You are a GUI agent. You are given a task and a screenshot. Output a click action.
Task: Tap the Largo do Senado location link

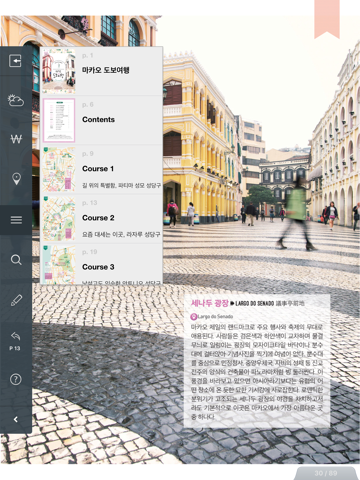point(212,316)
